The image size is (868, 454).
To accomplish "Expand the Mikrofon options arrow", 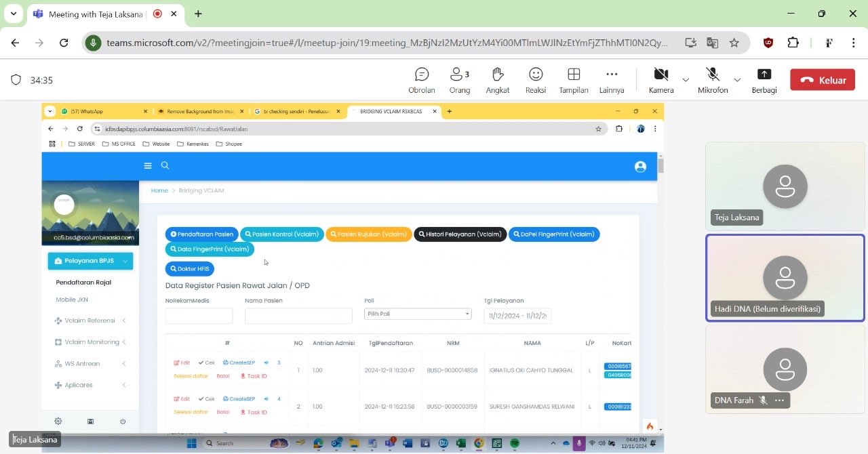I will pyautogui.click(x=737, y=80).
